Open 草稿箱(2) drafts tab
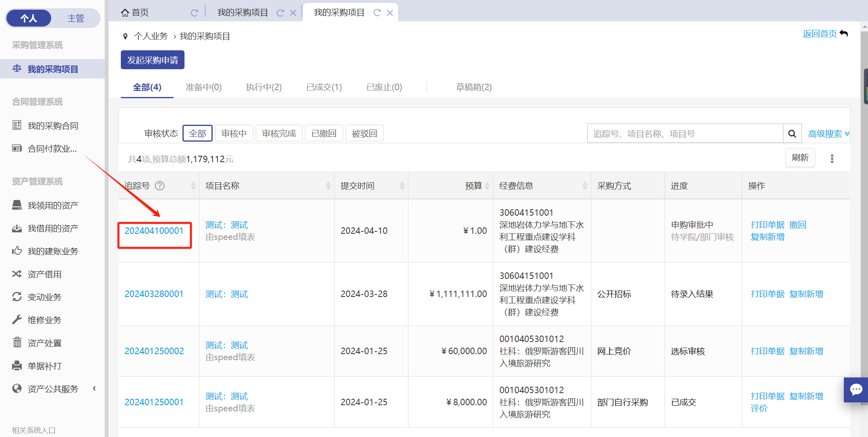Screen dimensions: 868x437 [x=474, y=87]
